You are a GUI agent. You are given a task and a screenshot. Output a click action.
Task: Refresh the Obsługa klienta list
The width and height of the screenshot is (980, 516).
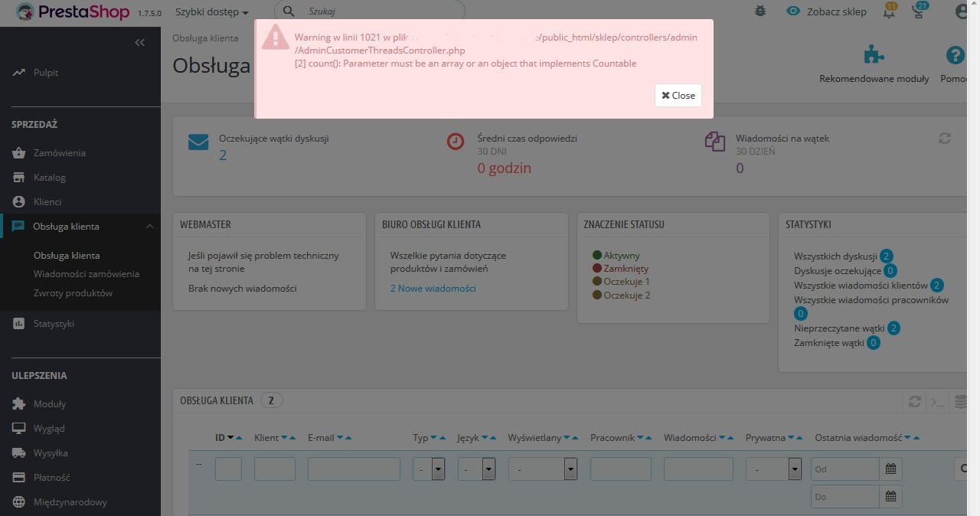[914, 401]
